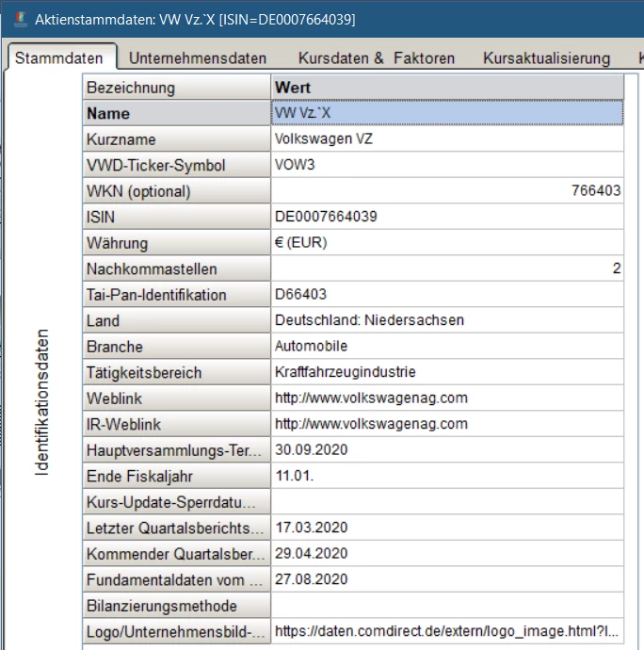Select Tai-Pan-Identifikation value D66403
644x650 pixels.
click(447, 294)
